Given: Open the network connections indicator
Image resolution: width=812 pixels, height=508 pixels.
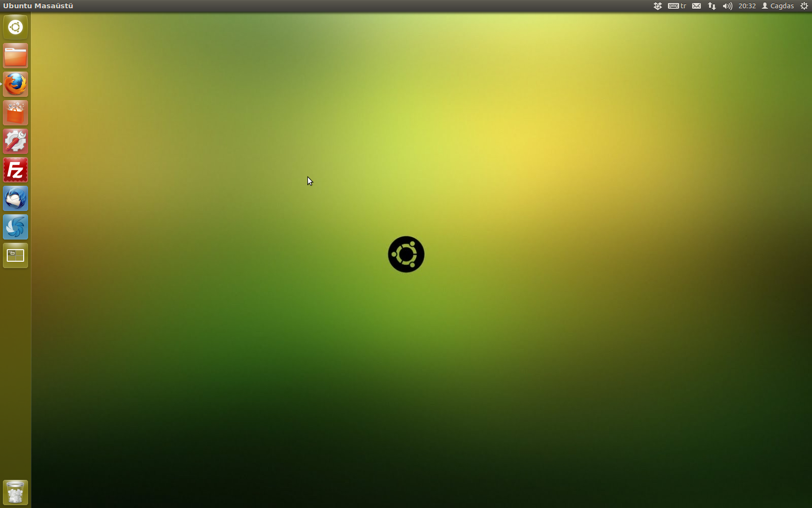Looking at the screenshot, I should click(712, 6).
